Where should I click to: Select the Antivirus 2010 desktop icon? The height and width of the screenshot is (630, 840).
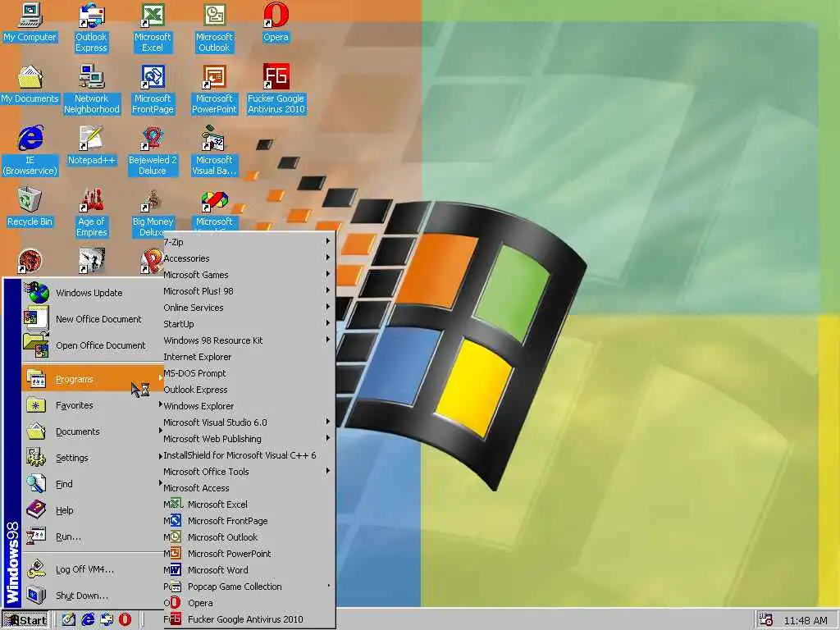(x=276, y=89)
